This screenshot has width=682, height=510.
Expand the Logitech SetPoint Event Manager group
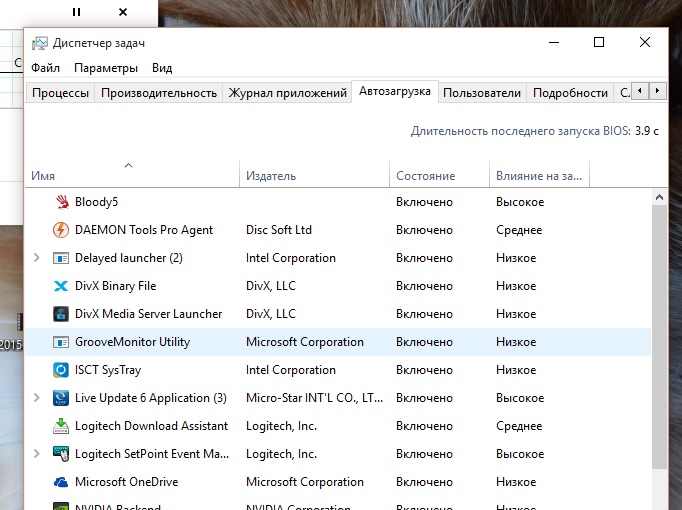(x=37, y=454)
